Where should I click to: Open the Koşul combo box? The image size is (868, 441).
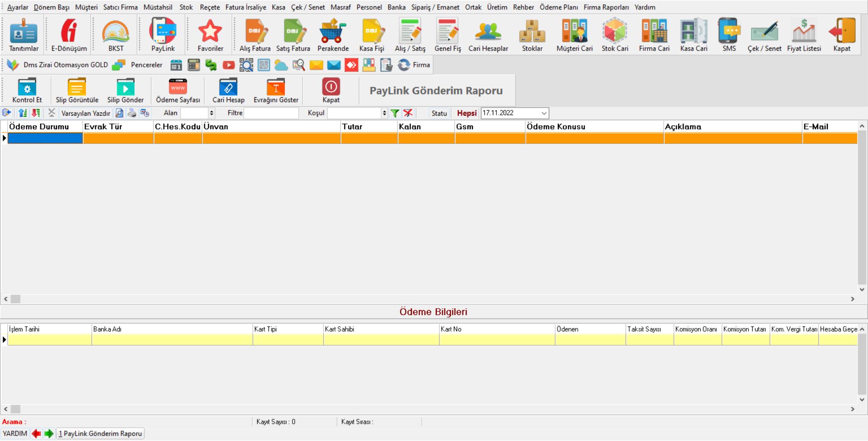(x=357, y=113)
